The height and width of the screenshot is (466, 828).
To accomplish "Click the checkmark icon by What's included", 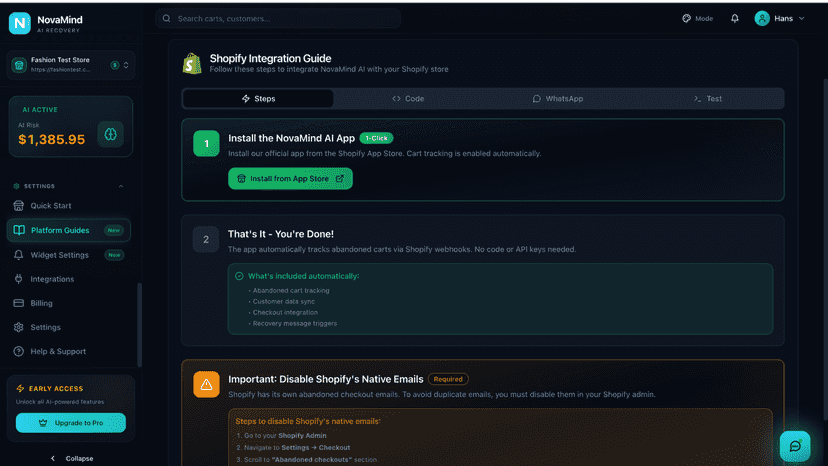I will pyautogui.click(x=239, y=276).
